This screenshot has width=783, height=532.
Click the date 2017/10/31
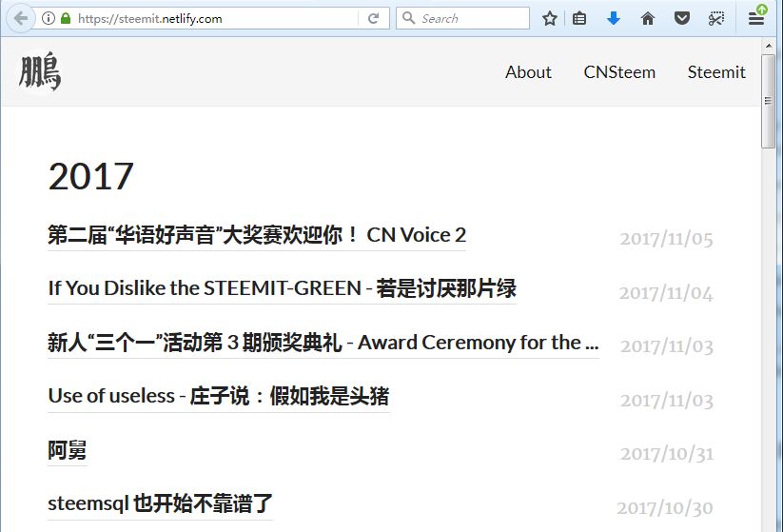[667, 454]
